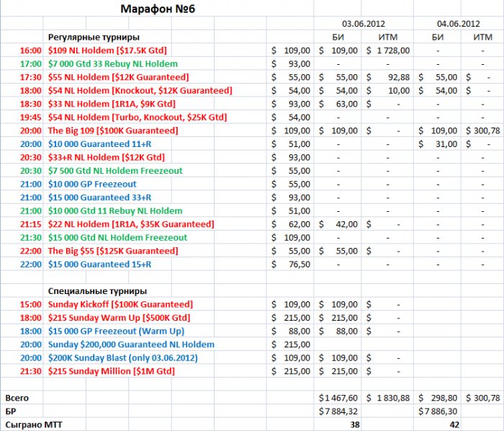Select the Регулярные турниры heading cell
Image resolution: width=504 pixels, height=431 pixels.
94,37
